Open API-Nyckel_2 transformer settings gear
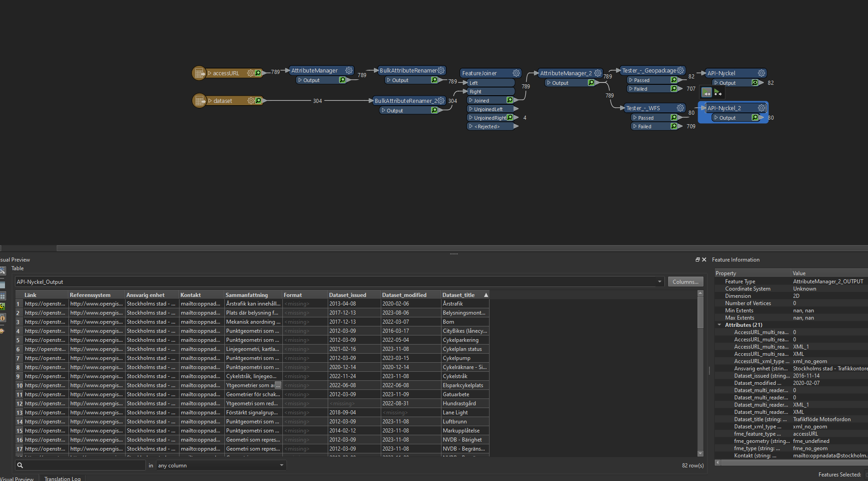 click(x=761, y=108)
